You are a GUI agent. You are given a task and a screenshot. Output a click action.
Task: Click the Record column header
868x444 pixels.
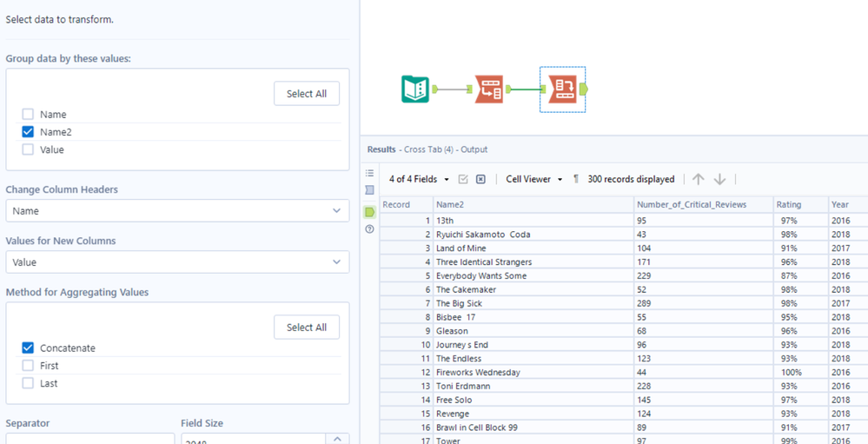tap(407, 205)
